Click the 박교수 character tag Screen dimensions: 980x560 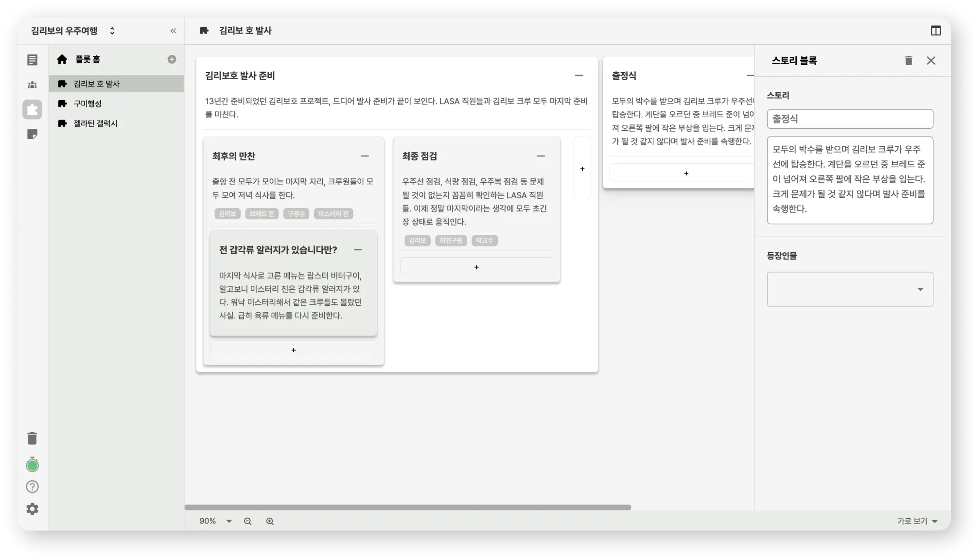(x=485, y=241)
